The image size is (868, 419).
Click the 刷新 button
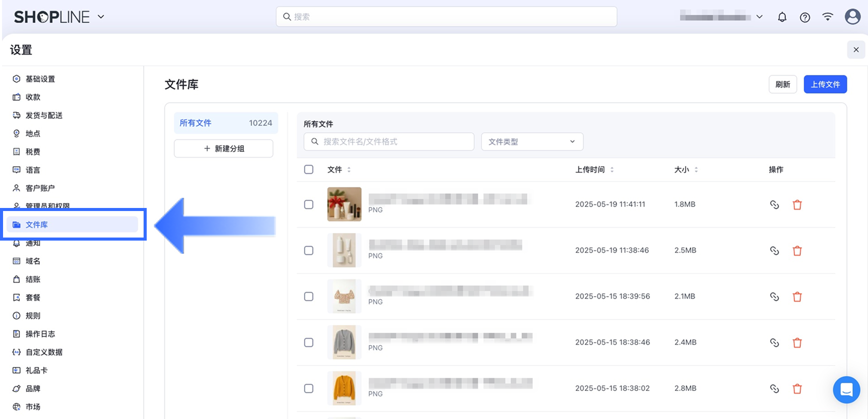coord(782,85)
